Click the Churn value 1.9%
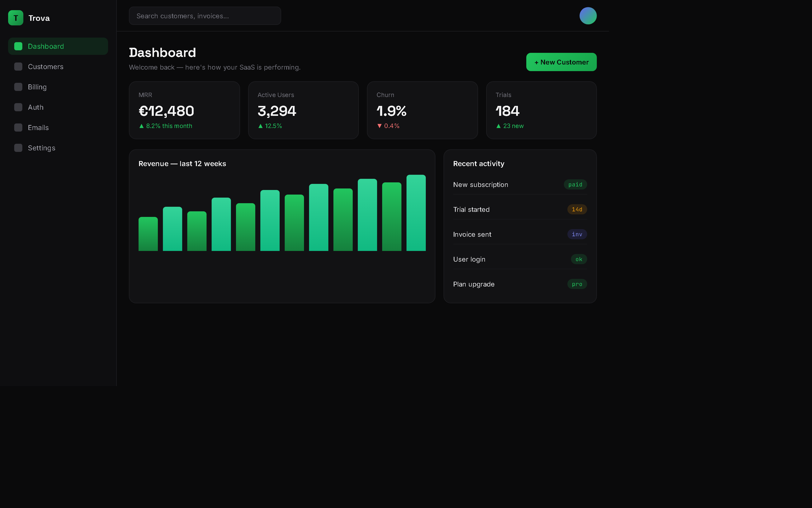This screenshot has width=812, height=508. point(392,111)
